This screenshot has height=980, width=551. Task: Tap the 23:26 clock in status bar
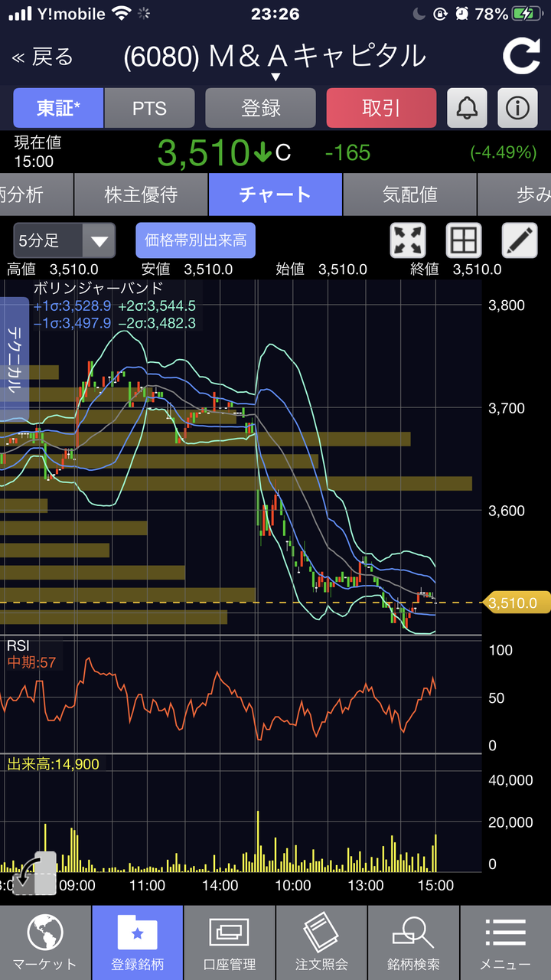pyautogui.click(x=275, y=14)
